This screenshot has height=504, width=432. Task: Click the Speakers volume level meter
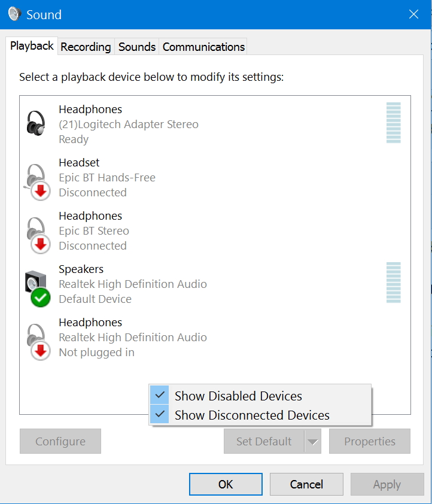(394, 283)
